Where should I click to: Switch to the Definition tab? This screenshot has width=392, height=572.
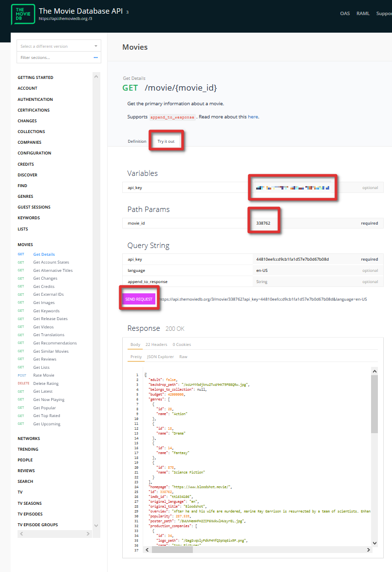tap(137, 141)
